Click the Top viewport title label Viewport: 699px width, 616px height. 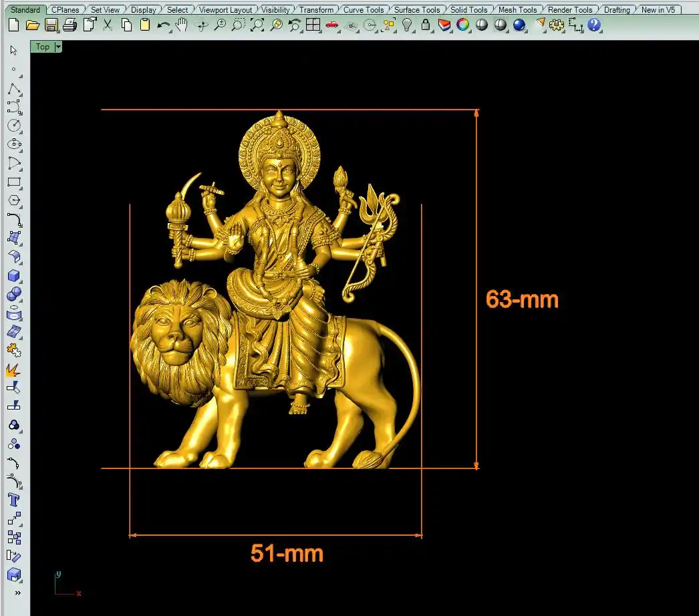coord(43,47)
